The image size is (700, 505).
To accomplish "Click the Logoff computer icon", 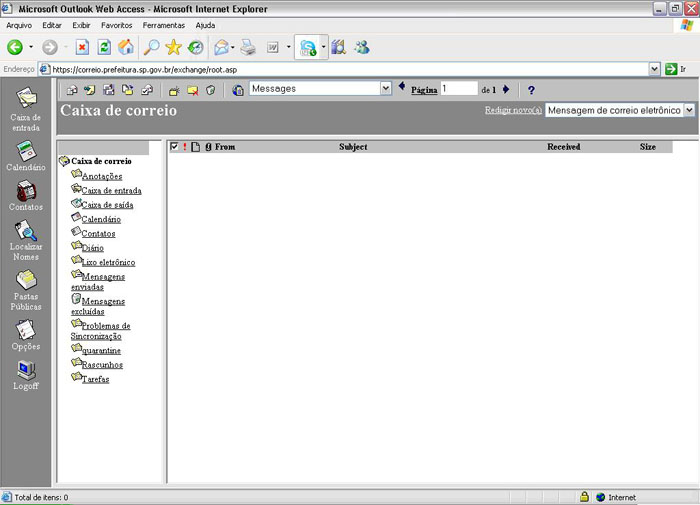I will (26, 371).
